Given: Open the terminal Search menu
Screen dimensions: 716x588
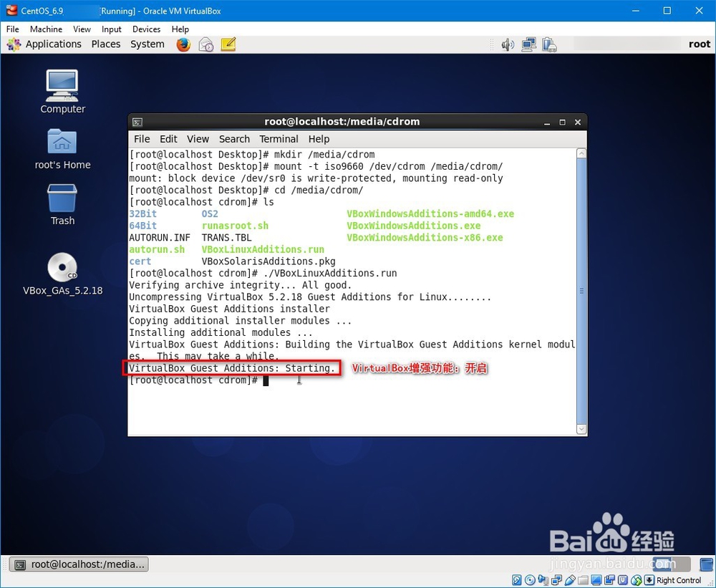Looking at the screenshot, I should pyautogui.click(x=234, y=139).
